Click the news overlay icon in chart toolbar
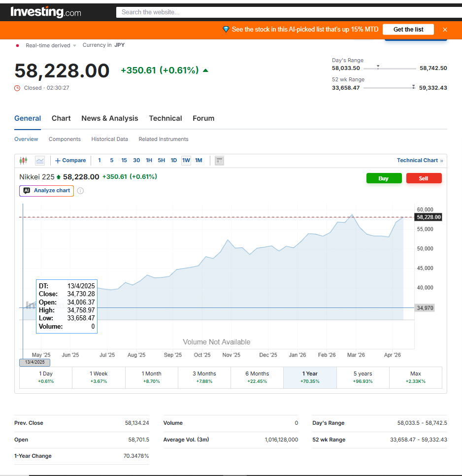462x476 pixels. 220,161
